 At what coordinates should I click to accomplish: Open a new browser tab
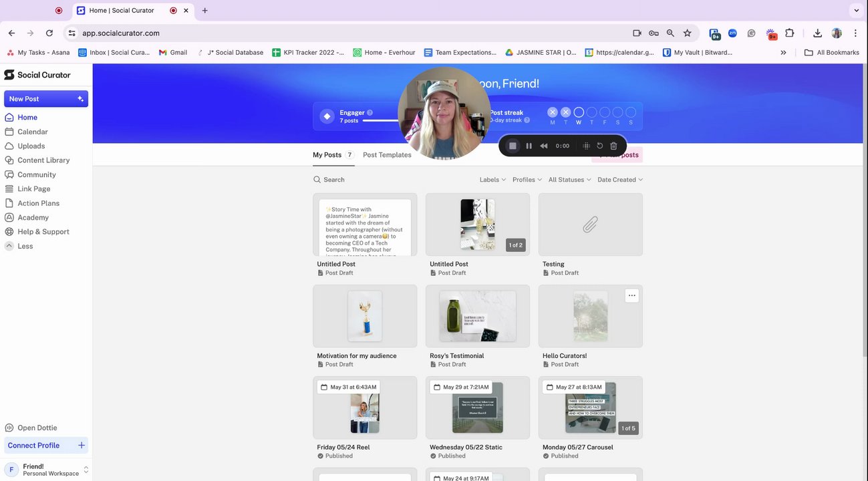[x=204, y=11]
